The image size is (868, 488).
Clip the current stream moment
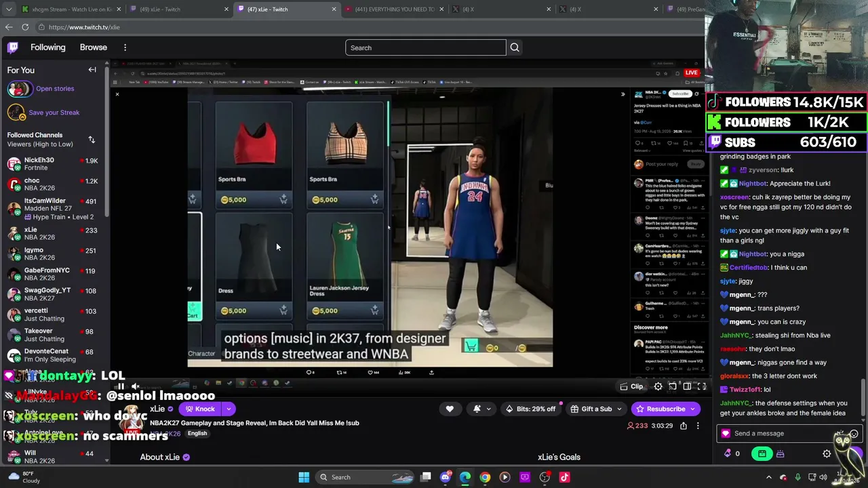click(632, 386)
